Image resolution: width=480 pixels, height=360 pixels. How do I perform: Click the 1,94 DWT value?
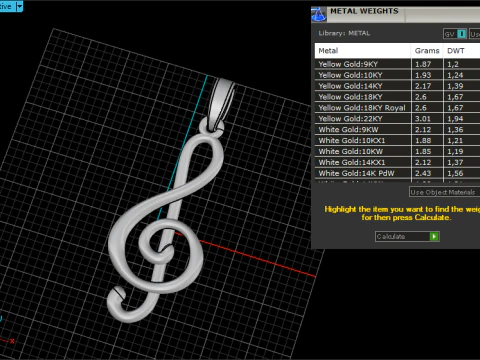point(455,119)
